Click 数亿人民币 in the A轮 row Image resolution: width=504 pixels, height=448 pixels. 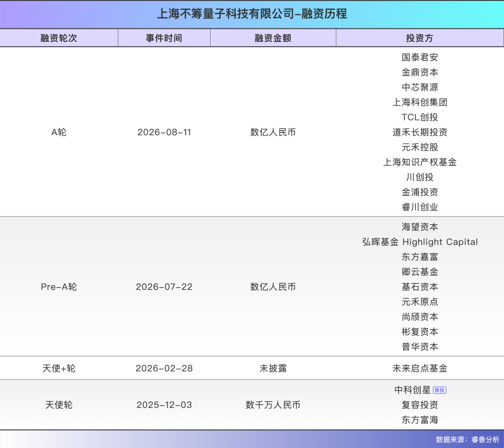click(273, 132)
